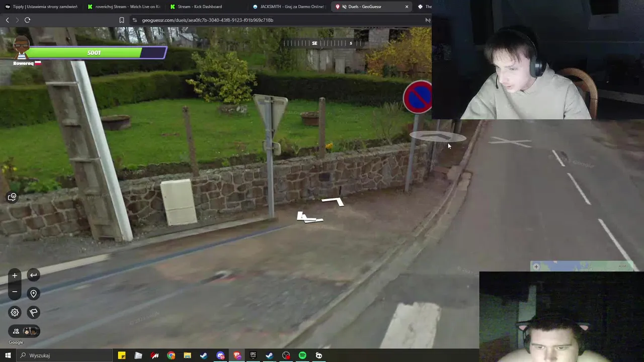Viewport: 644px width, 362px height.
Task: View site information icon in address bar
Action: click(x=134, y=20)
